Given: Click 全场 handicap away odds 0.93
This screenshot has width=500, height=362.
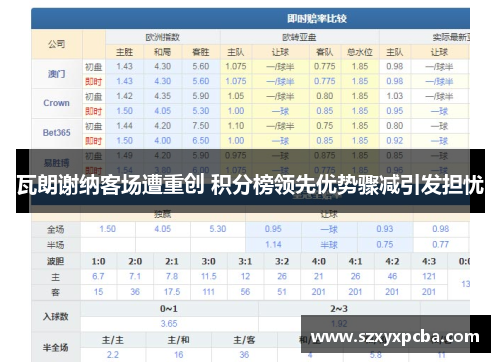Looking at the screenshot, I should click(x=385, y=229).
